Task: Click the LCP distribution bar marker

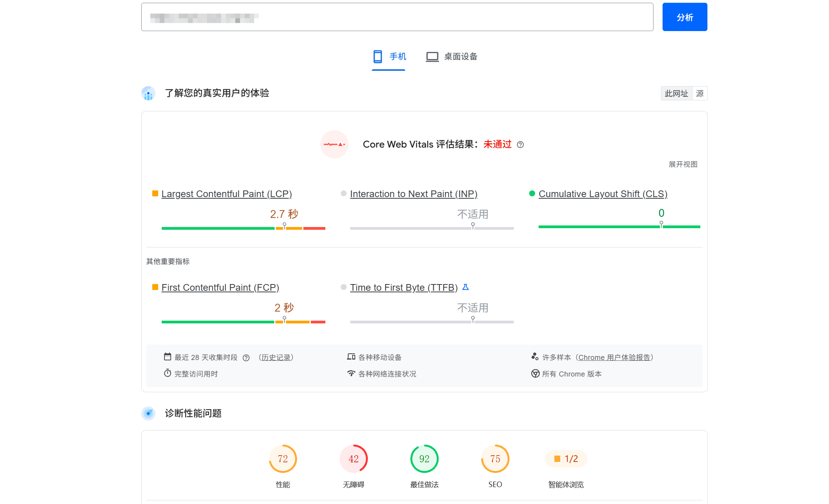Action: pyautogui.click(x=284, y=225)
